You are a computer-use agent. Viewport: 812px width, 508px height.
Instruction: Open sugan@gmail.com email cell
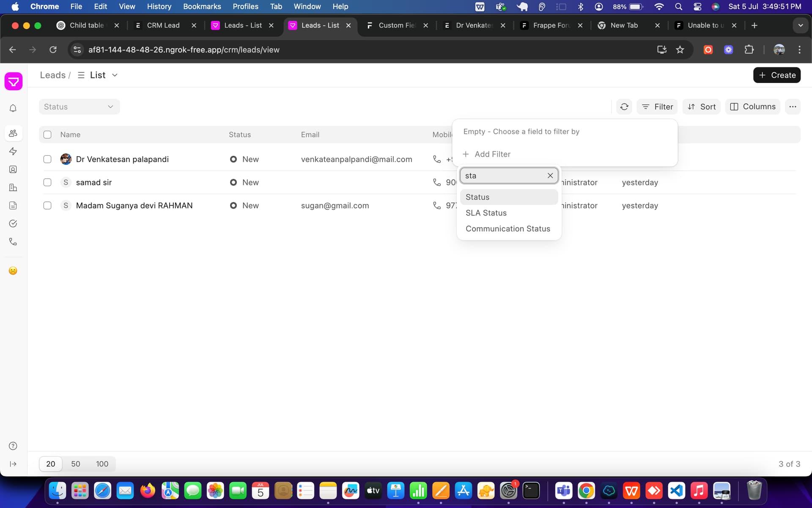[335, 205]
